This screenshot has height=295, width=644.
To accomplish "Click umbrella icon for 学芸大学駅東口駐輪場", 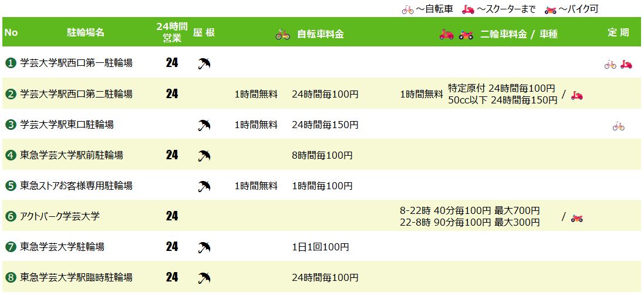I will (204, 125).
